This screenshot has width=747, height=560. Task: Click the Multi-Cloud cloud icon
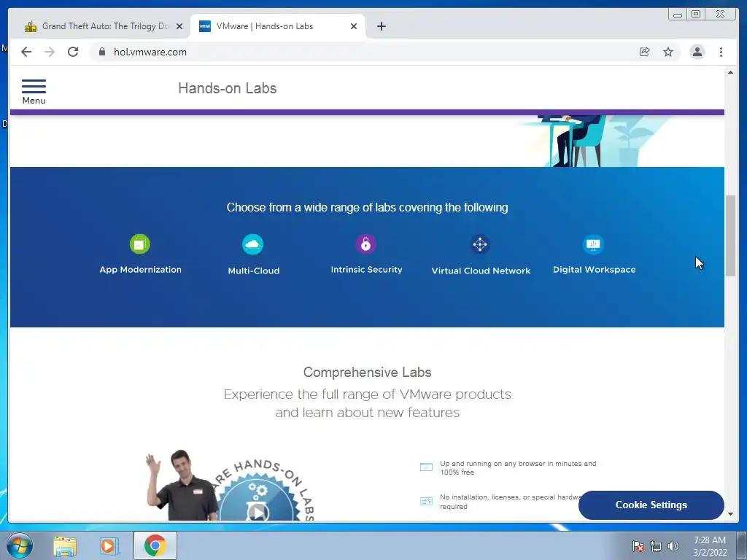tap(252, 244)
